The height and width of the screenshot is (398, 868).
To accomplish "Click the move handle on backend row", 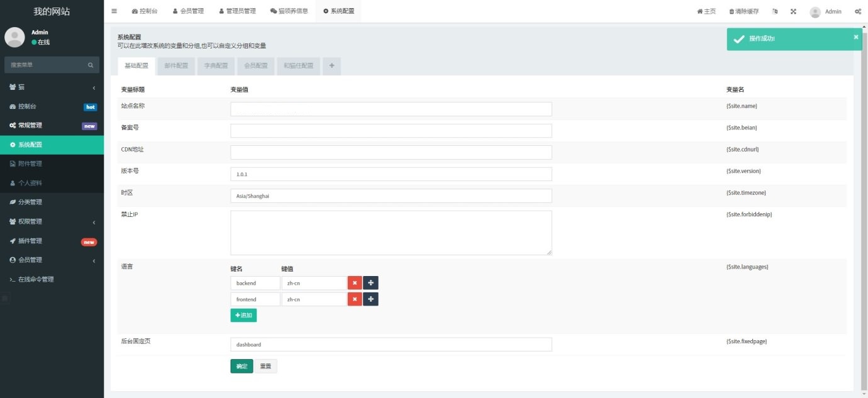I will (370, 283).
